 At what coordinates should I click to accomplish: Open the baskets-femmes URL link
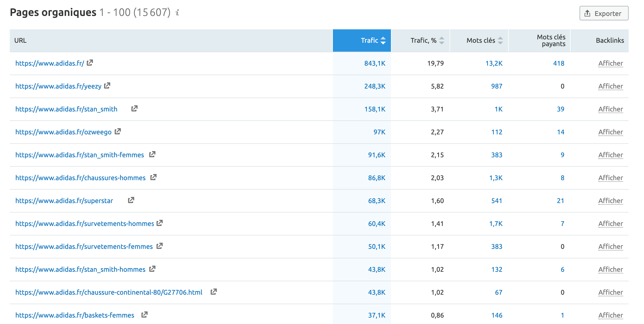[x=75, y=315]
